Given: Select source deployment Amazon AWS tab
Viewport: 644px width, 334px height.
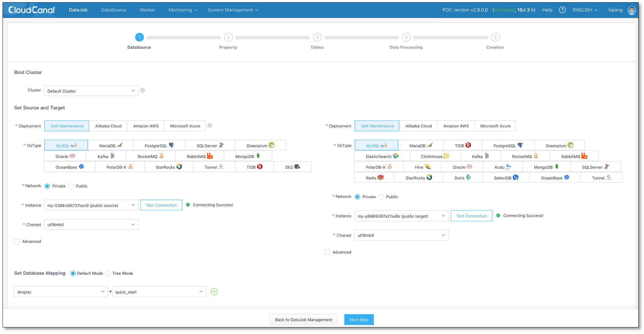Looking at the screenshot, I should [146, 126].
